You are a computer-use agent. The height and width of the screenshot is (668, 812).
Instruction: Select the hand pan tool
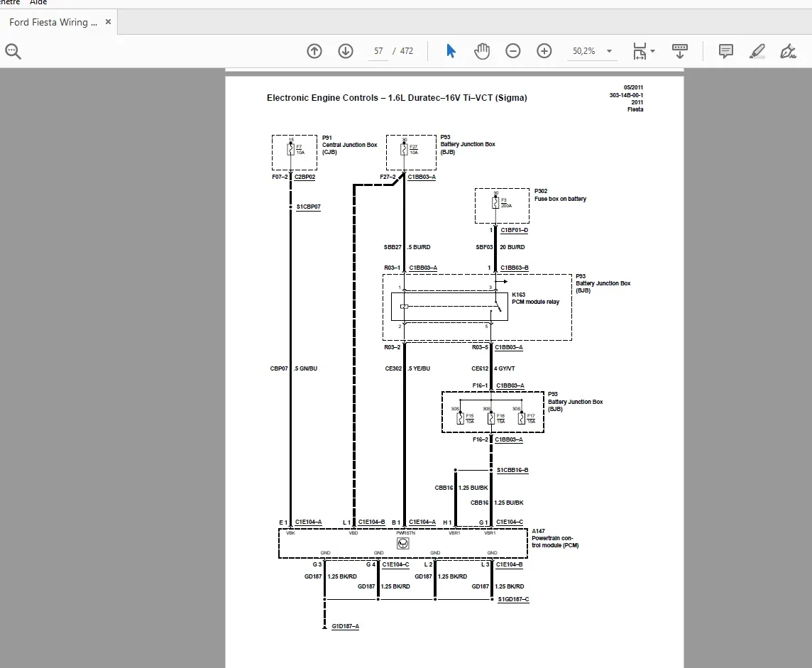tap(482, 50)
